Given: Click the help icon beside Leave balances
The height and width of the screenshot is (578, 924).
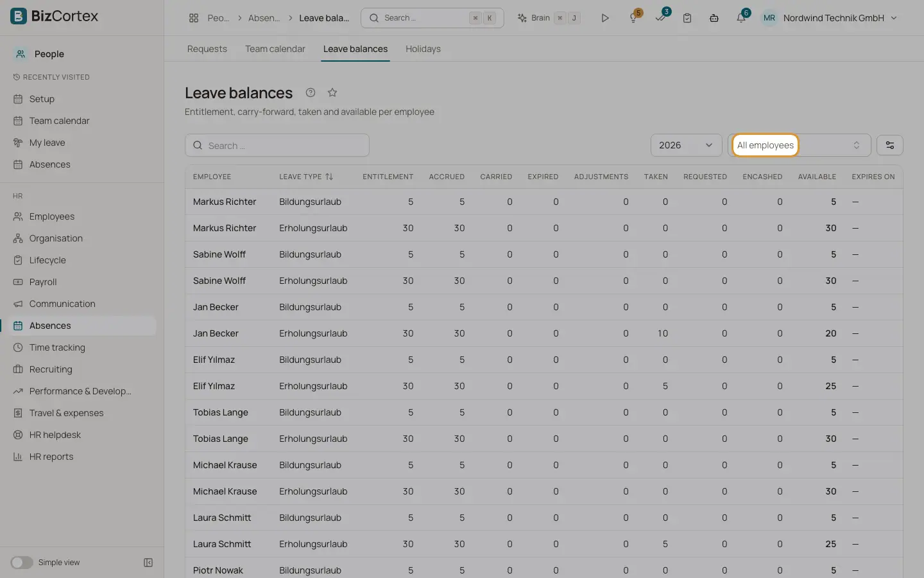Looking at the screenshot, I should click(x=311, y=92).
